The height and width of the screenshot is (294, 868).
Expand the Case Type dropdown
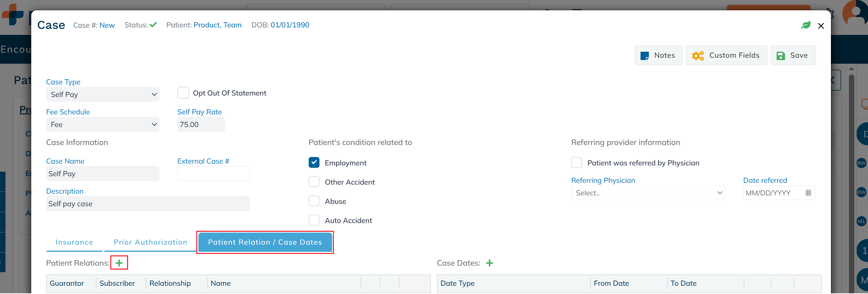click(103, 94)
